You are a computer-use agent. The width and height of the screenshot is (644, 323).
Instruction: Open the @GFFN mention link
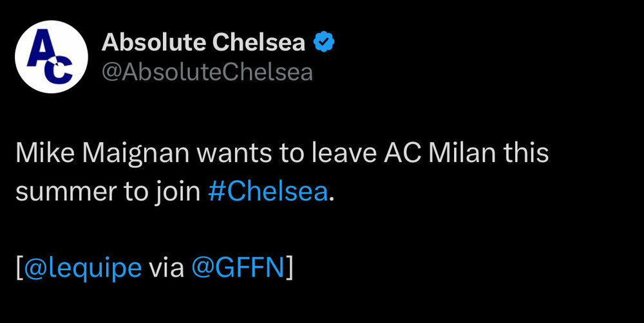coord(238,268)
